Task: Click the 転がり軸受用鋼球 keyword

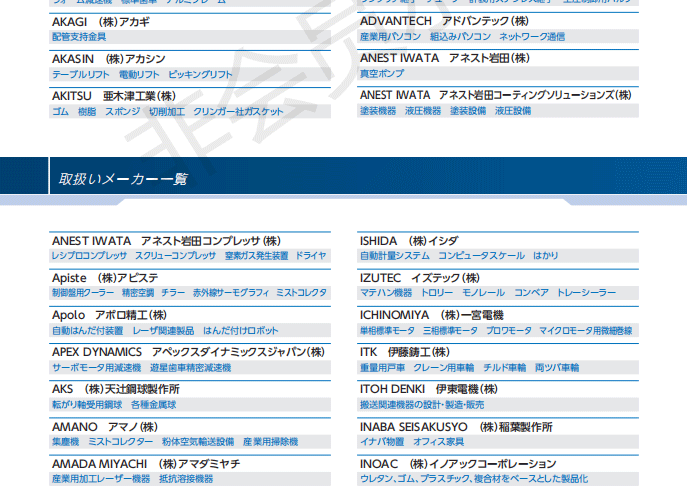Action: (87, 404)
